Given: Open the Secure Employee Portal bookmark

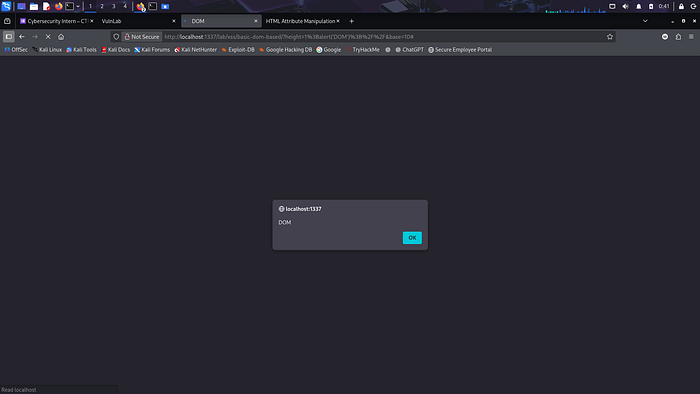Looking at the screenshot, I should point(460,50).
